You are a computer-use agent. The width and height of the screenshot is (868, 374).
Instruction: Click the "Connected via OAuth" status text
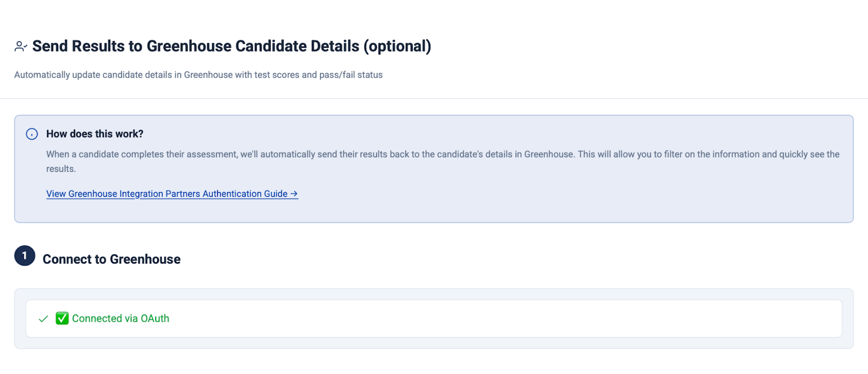[120, 319]
